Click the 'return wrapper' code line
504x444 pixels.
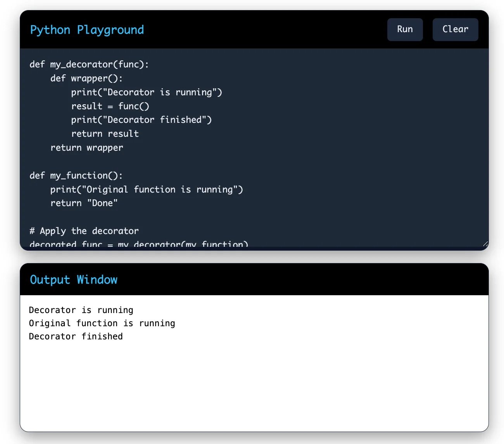tap(87, 148)
